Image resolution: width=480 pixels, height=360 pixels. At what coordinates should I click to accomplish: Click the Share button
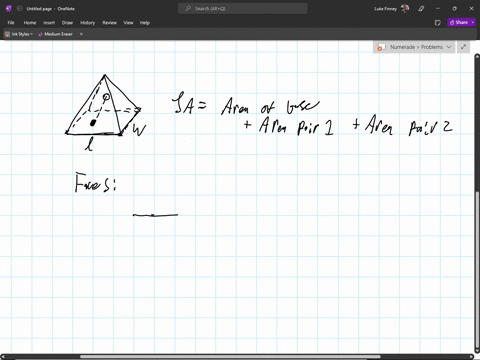459,22
